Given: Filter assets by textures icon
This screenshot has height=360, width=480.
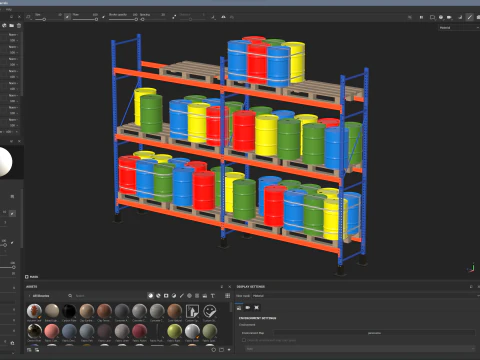Looking at the screenshot, I should coord(197,296).
